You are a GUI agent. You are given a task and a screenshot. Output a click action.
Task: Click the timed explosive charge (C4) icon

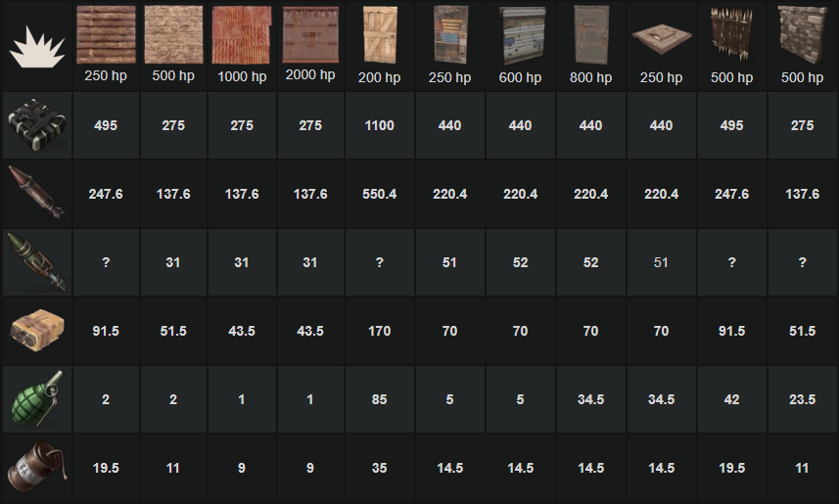(37, 124)
